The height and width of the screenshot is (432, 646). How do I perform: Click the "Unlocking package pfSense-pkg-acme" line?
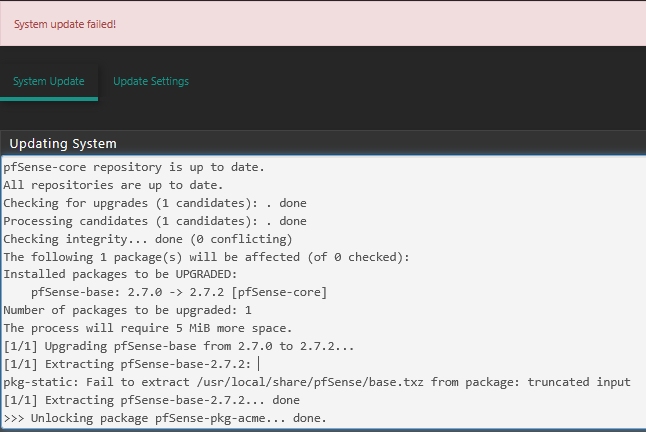click(165, 418)
